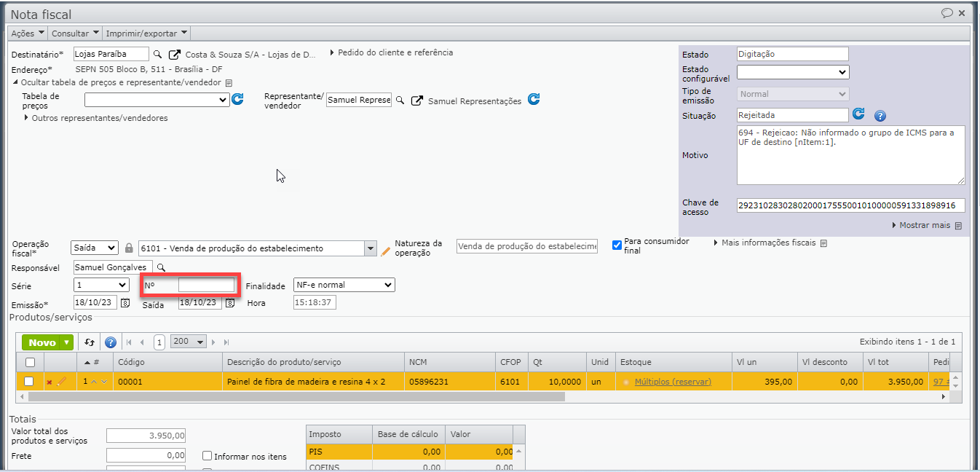Uncheck the Para consumidor final checkbox

pos(617,245)
